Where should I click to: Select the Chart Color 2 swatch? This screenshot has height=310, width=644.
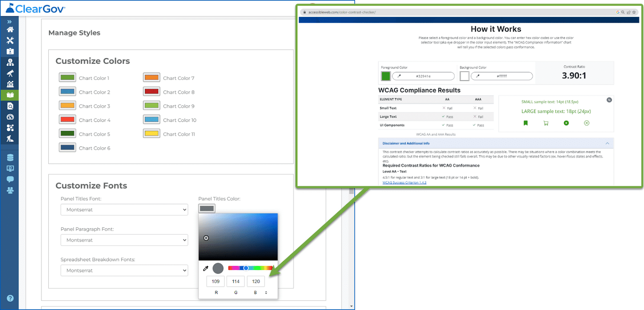[x=67, y=92]
